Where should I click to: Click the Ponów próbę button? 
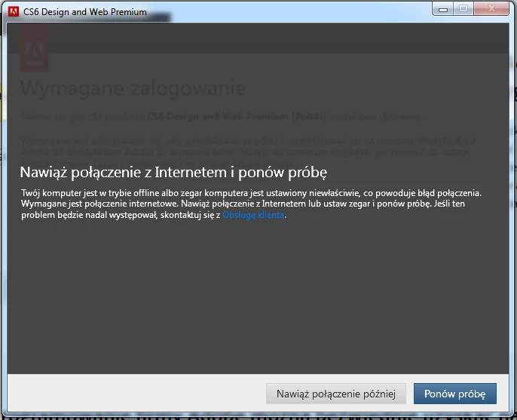point(455,394)
